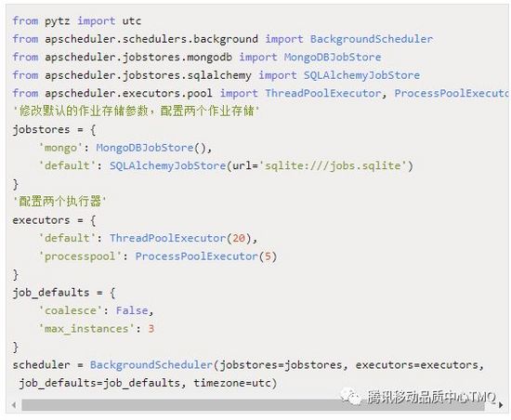511x420 pixels.
Task: Click ThreadPoolExecutor in the import line
Action: coord(323,94)
